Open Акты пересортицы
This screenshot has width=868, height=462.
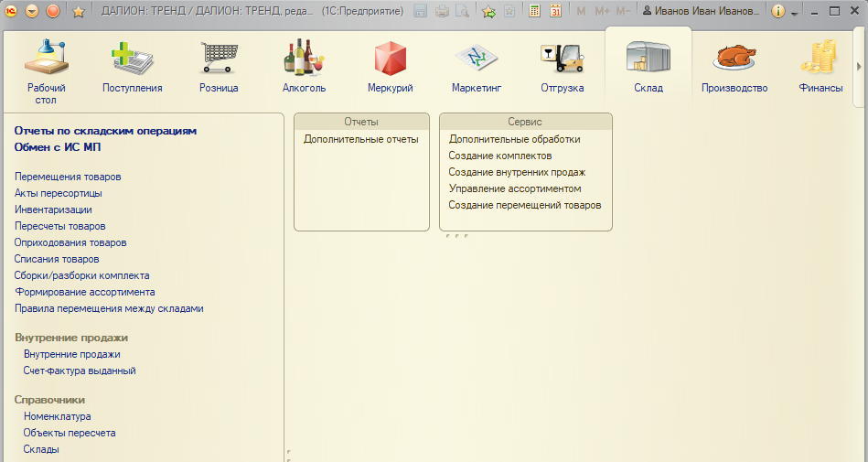(x=59, y=193)
